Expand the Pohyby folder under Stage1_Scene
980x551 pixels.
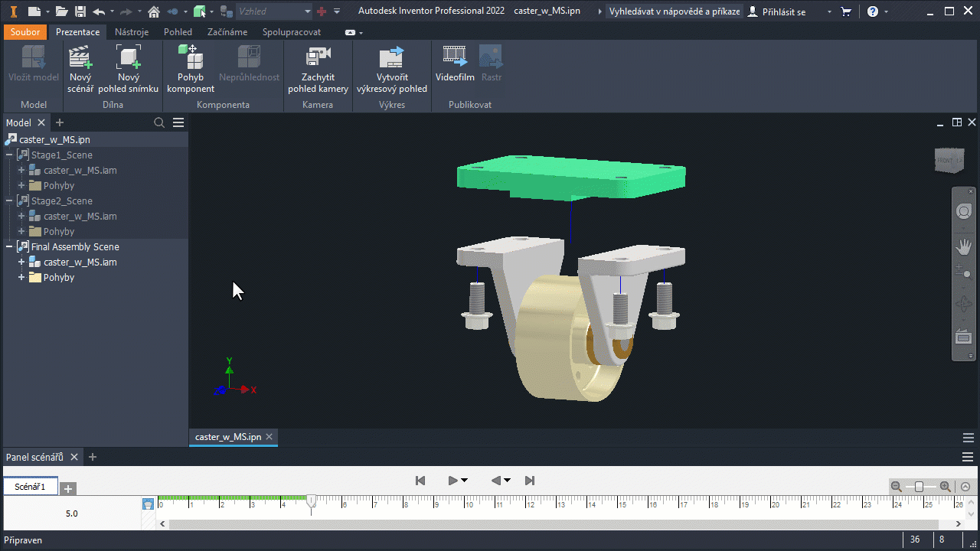21,185
